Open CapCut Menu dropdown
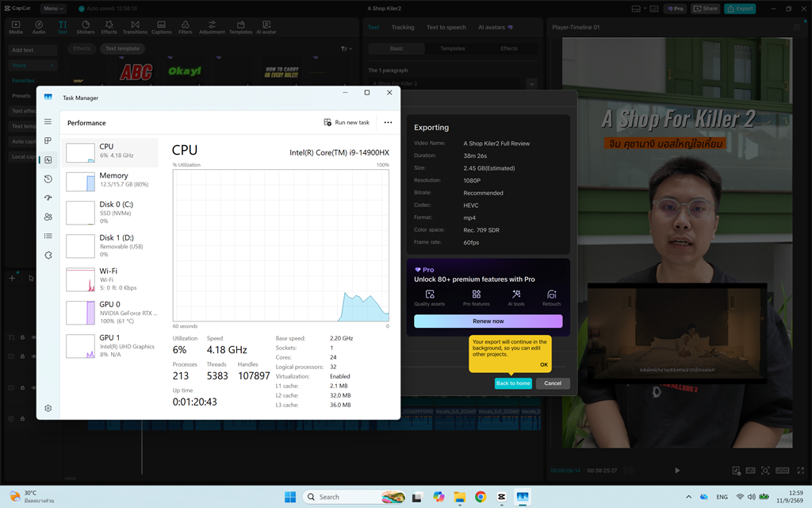The image size is (812, 508). click(53, 8)
